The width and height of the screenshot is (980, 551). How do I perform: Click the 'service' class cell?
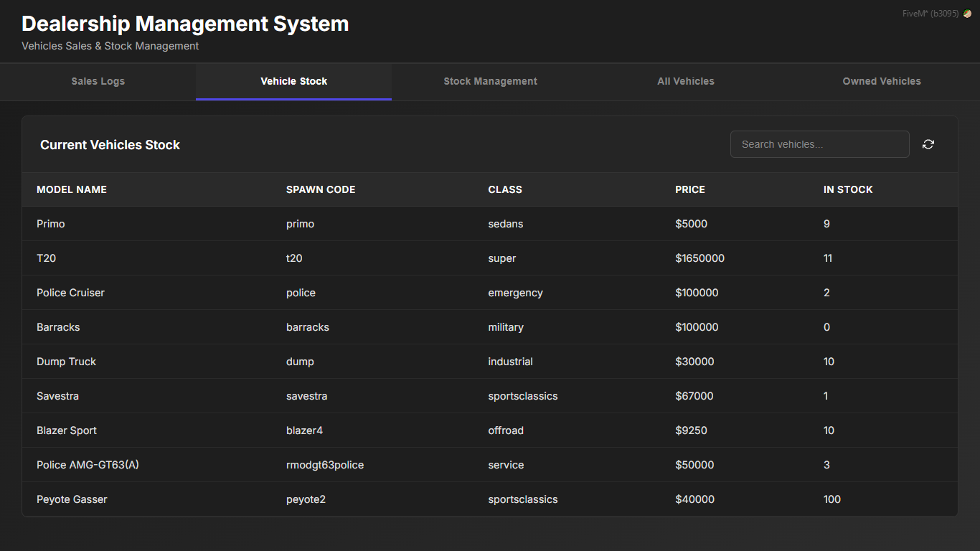[506, 465]
